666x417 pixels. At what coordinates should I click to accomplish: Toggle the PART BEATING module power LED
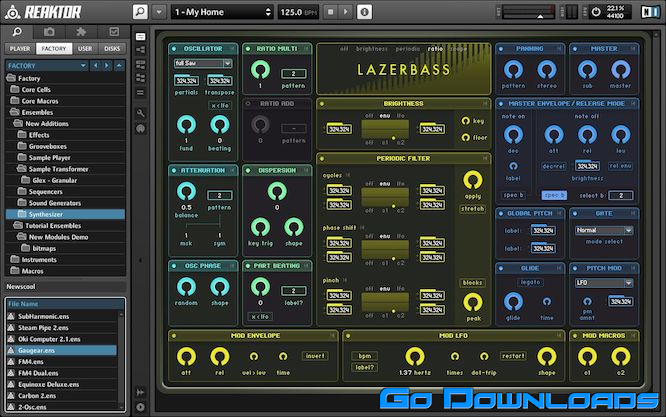(x=248, y=266)
